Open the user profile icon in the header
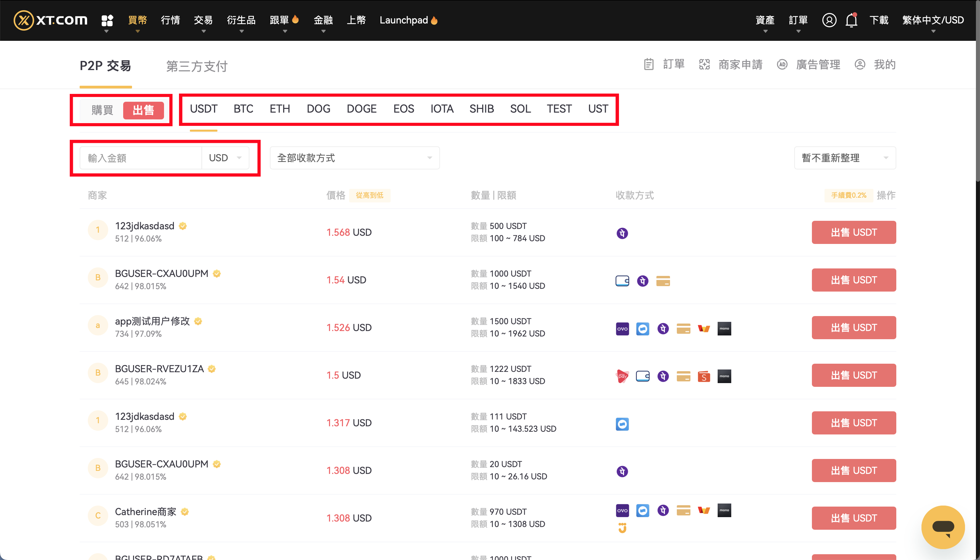The height and width of the screenshot is (560, 980). [x=829, y=20]
